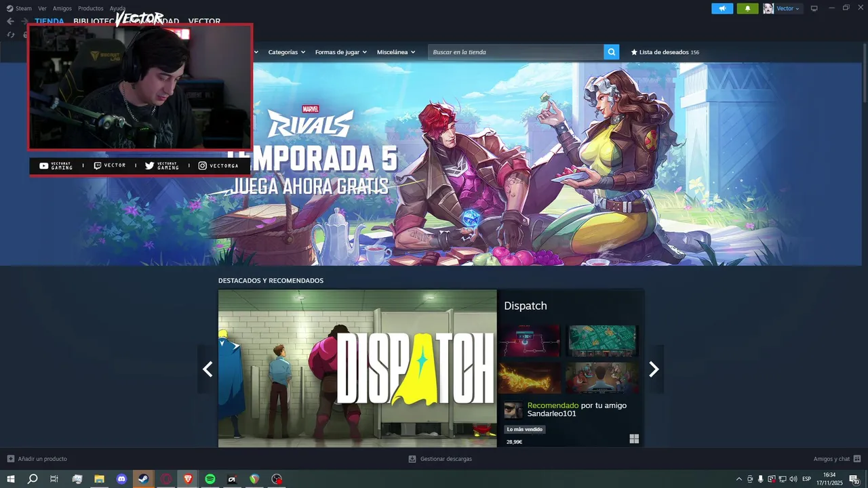868x488 pixels.
Task: Expand the Categorías dropdown
Action: [286, 52]
